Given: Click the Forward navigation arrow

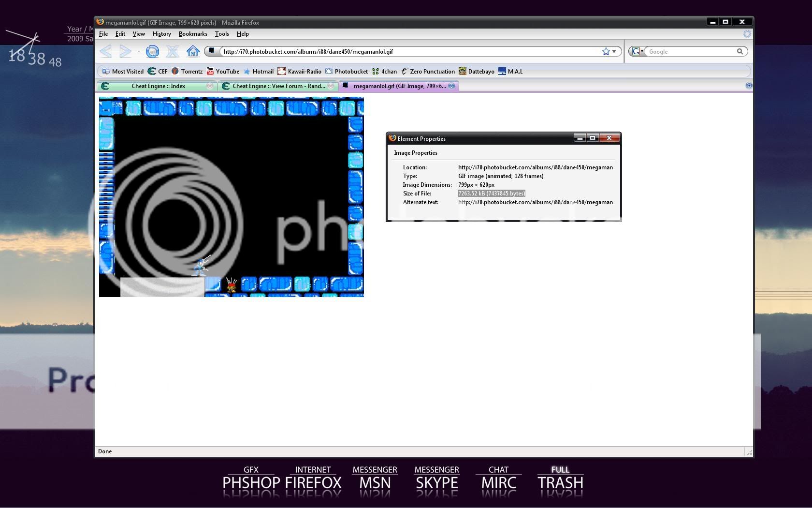Looking at the screenshot, I should coord(125,51).
